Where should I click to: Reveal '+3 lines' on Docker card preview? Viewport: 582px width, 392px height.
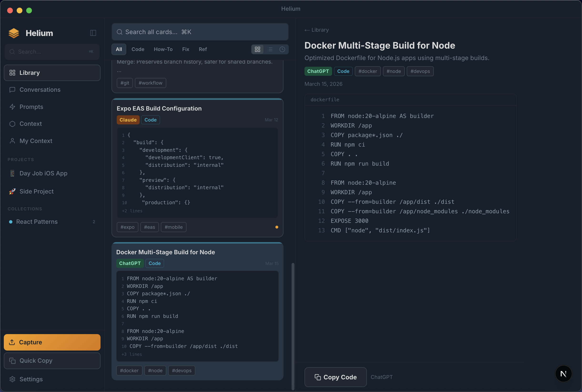(132, 354)
